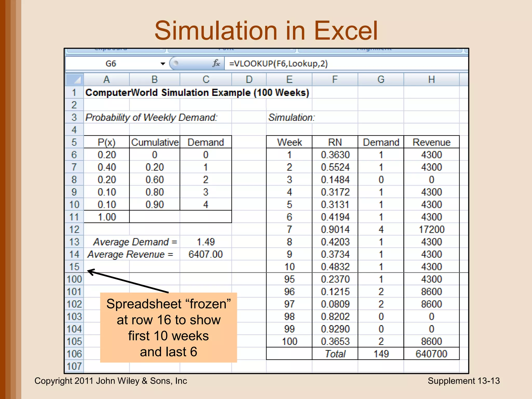The width and height of the screenshot is (532, 399).
Task: Click the 'Average Demand =' label
Action: 135,242
